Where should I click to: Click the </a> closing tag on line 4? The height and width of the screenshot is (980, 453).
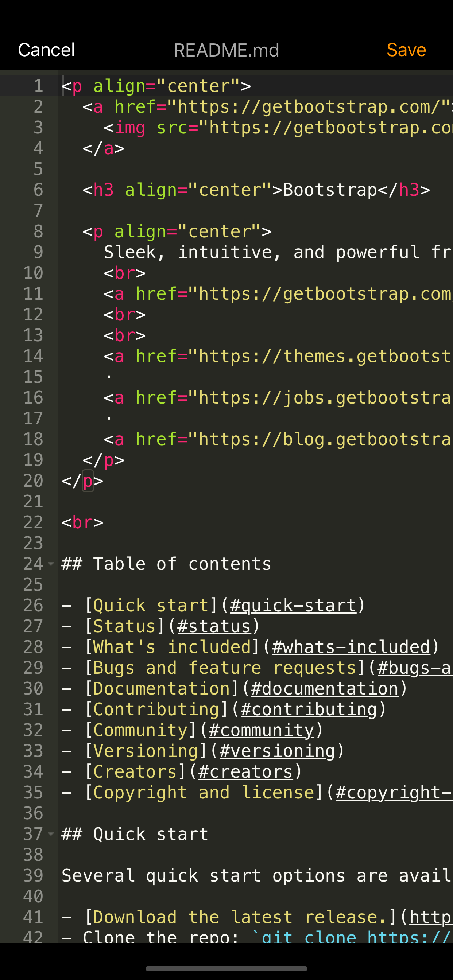click(x=104, y=148)
